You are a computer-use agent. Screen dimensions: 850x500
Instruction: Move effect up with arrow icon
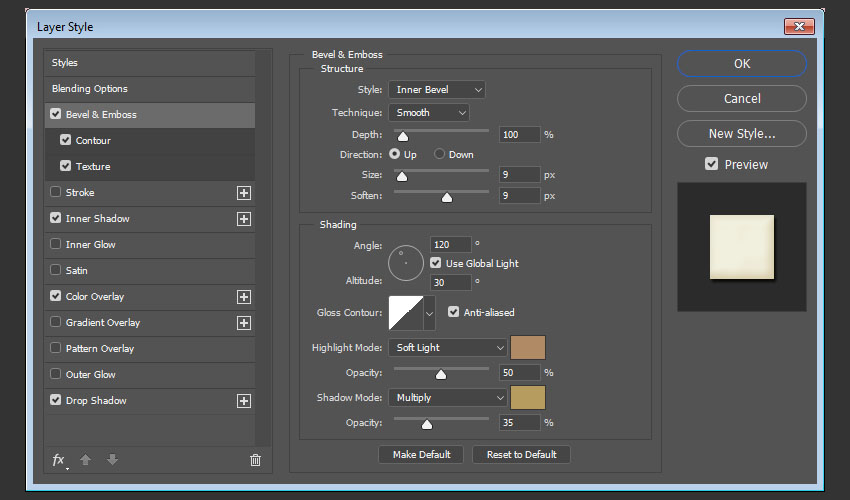click(86, 460)
